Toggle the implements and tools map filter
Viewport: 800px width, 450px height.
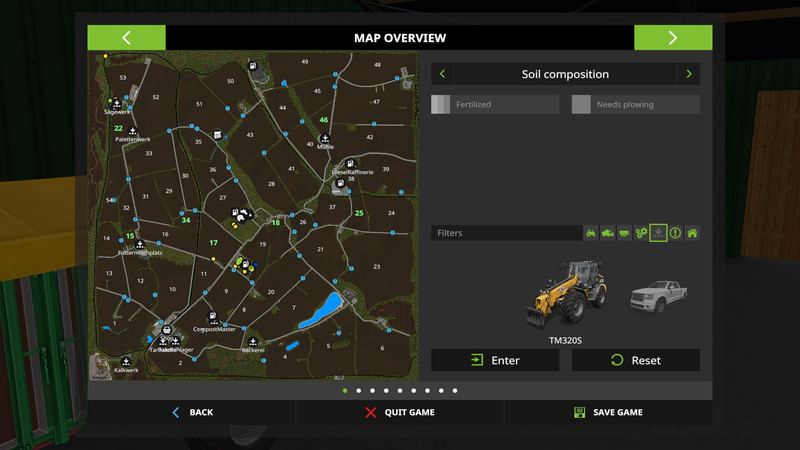[x=625, y=233]
